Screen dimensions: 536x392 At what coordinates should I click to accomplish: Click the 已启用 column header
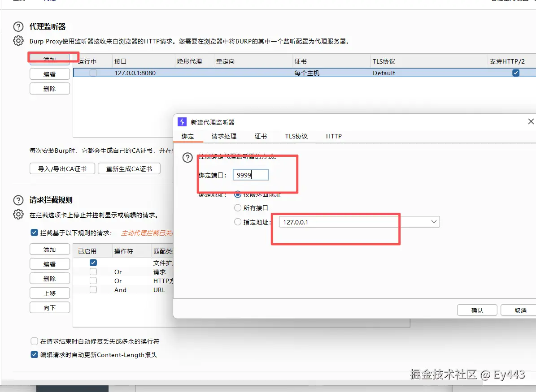coord(93,251)
